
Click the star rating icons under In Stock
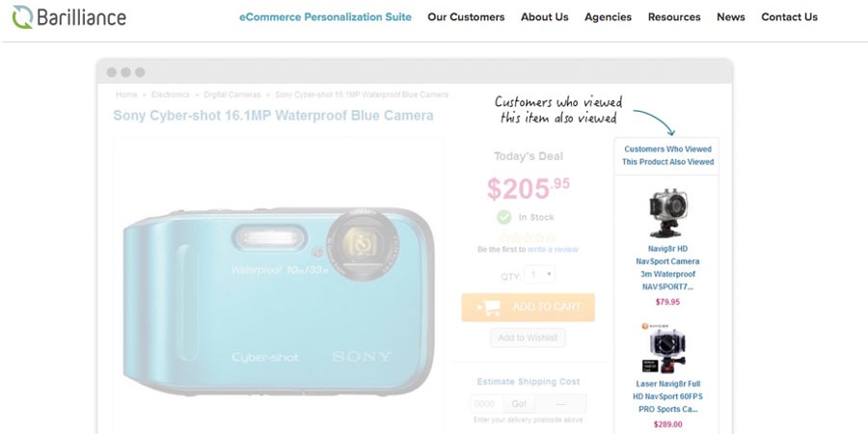tap(528, 237)
